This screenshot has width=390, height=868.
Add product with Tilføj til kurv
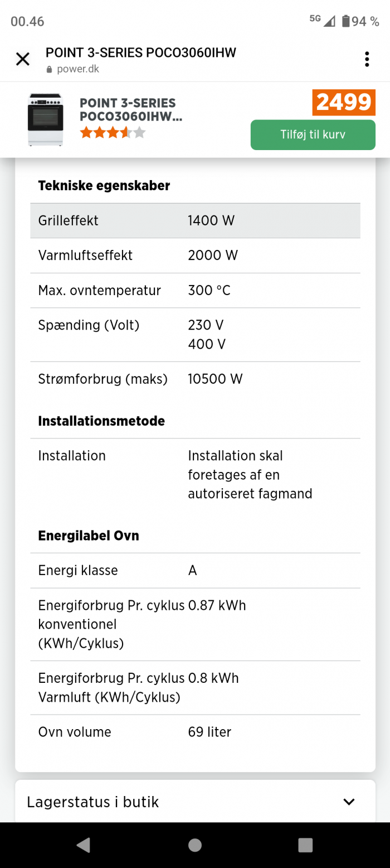click(313, 134)
